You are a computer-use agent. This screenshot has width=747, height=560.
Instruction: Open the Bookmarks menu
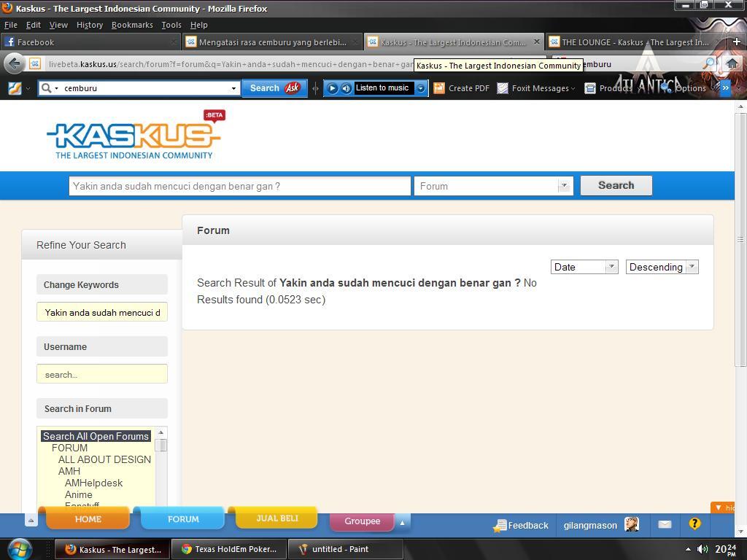(133, 25)
